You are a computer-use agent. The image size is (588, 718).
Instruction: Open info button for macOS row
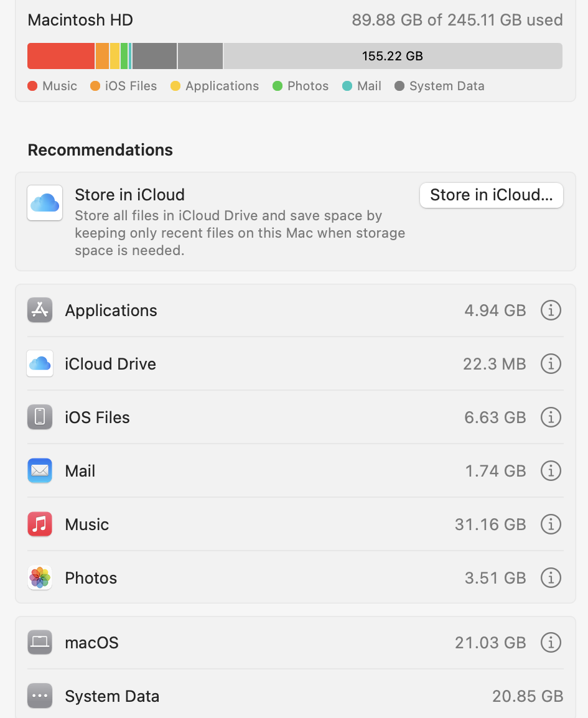point(551,642)
